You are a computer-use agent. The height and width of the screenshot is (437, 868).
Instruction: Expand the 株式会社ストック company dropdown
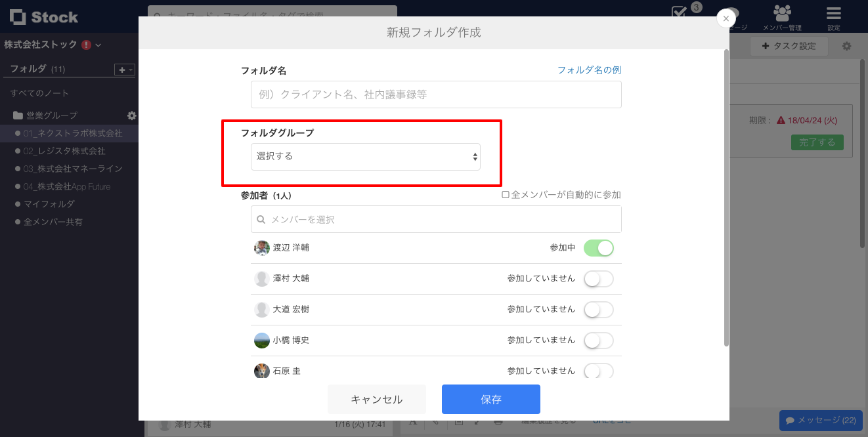pos(97,45)
